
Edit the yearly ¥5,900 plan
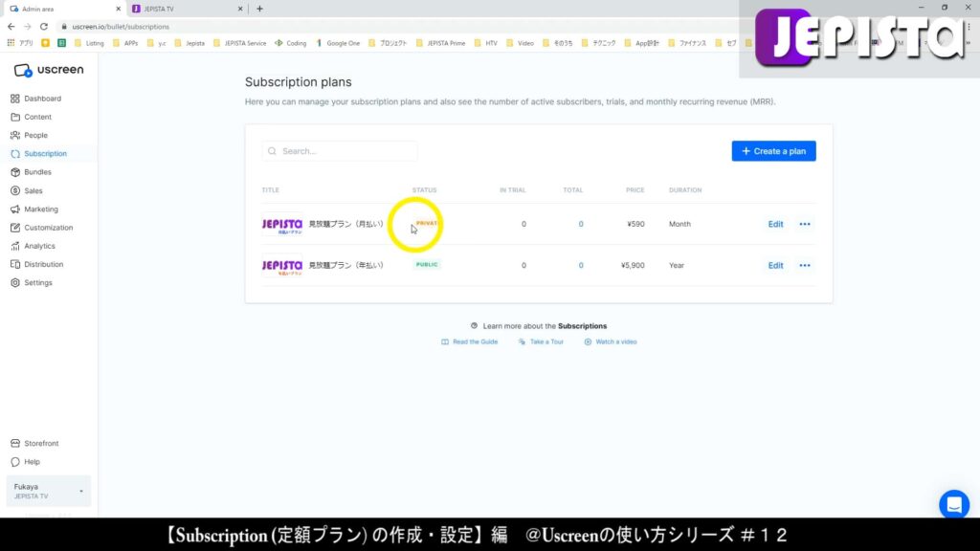coord(775,266)
